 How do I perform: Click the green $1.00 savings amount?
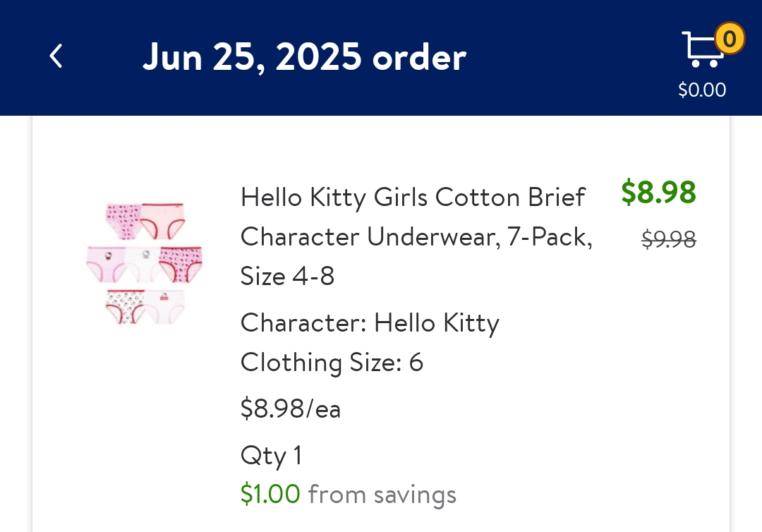pos(270,494)
